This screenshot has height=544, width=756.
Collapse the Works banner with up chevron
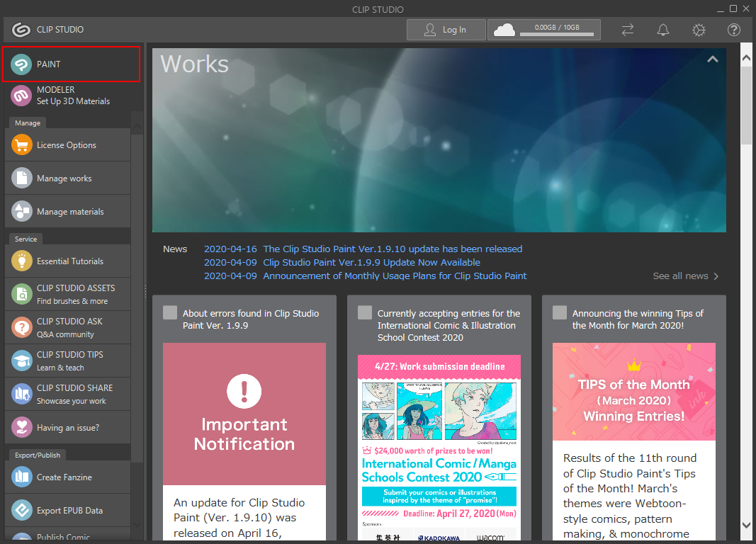(712, 59)
